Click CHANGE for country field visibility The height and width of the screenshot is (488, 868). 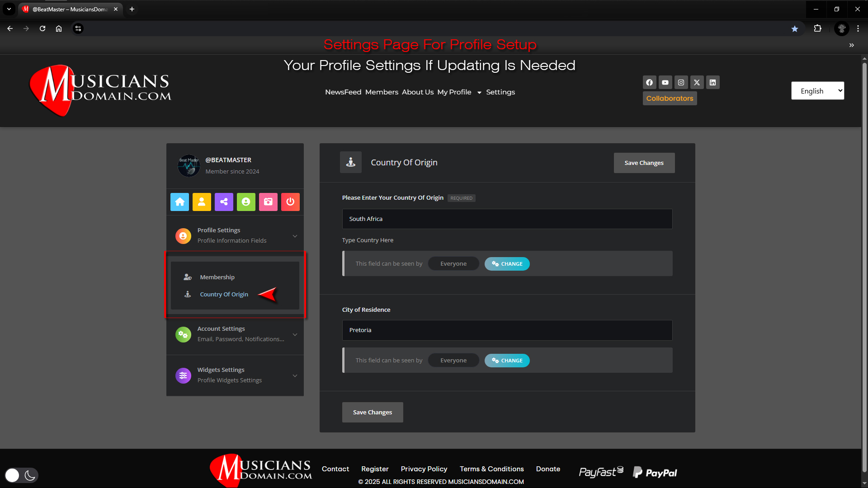tap(507, 264)
